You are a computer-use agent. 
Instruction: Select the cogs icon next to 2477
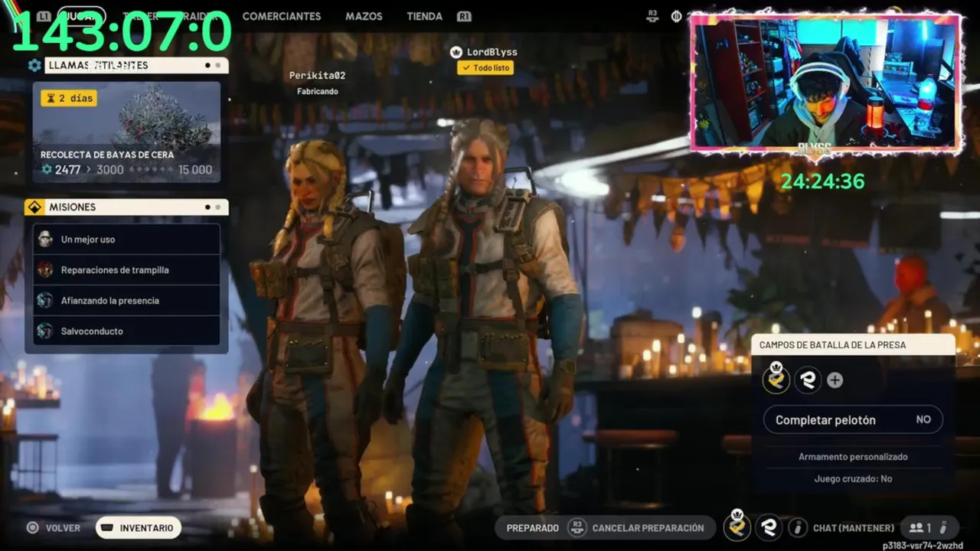coord(47,170)
